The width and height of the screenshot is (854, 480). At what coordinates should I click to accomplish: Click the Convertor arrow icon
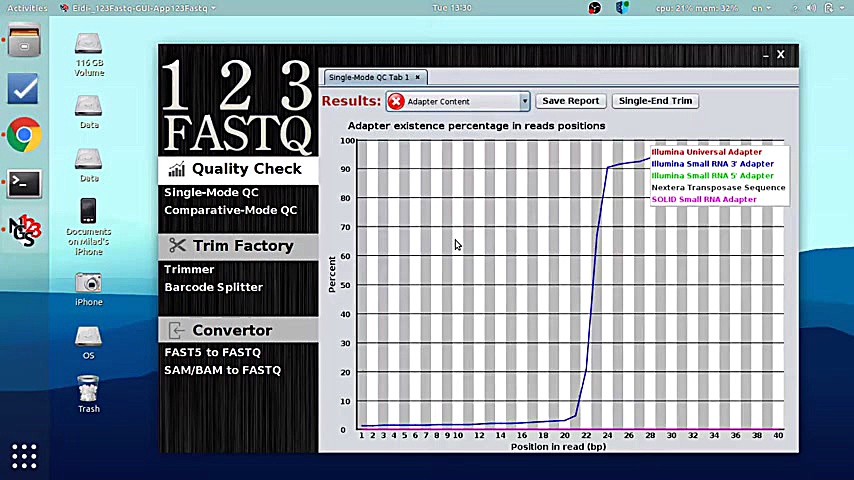coord(177,330)
